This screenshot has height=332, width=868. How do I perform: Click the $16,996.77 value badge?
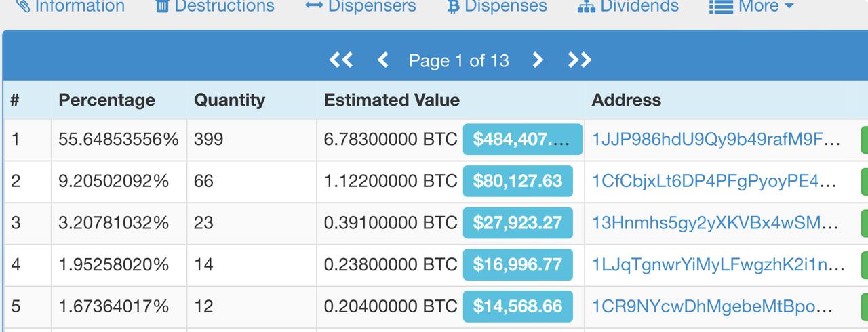tap(518, 264)
